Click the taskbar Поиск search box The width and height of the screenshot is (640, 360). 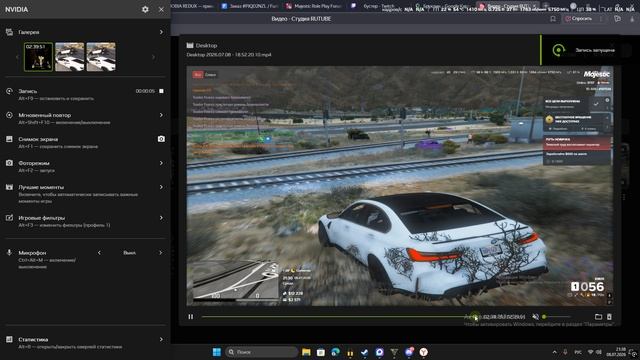tap(261, 352)
